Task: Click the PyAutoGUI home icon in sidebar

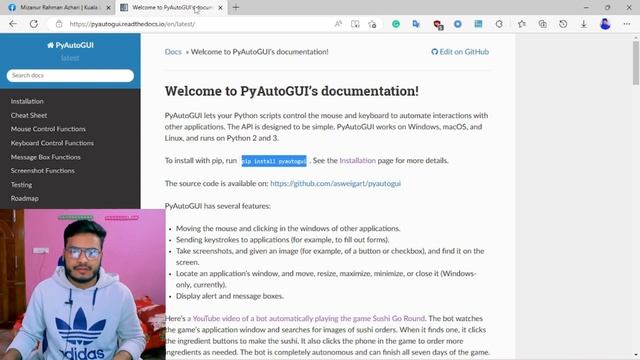Action: pyautogui.click(x=50, y=45)
